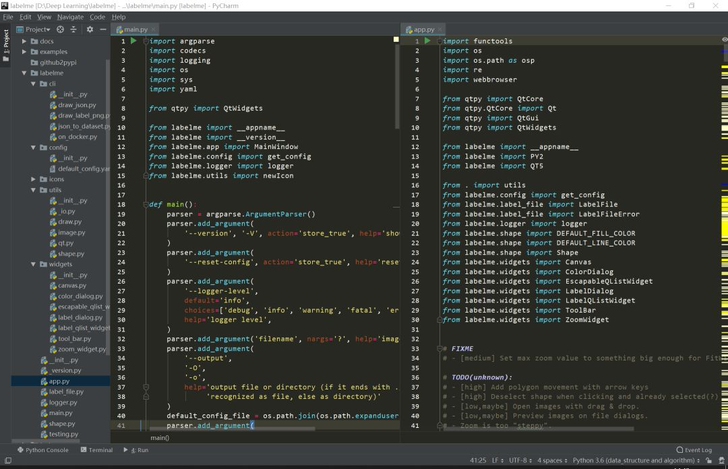This screenshot has height=469, width=728.
Task: Switch to the app.py editor tab
Action: click(x=421, y=29)
